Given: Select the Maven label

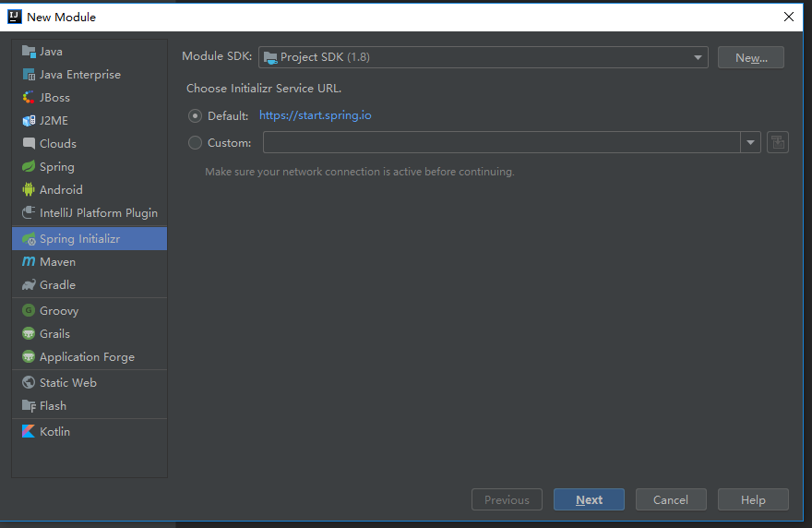Looking at the screenshot, I should [x=57, y=261].
